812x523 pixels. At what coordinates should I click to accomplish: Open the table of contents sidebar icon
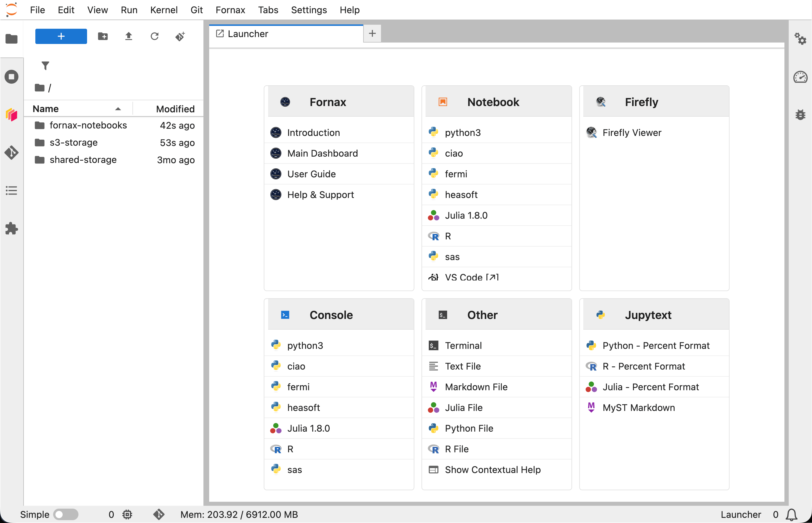(x=11, y=190)
